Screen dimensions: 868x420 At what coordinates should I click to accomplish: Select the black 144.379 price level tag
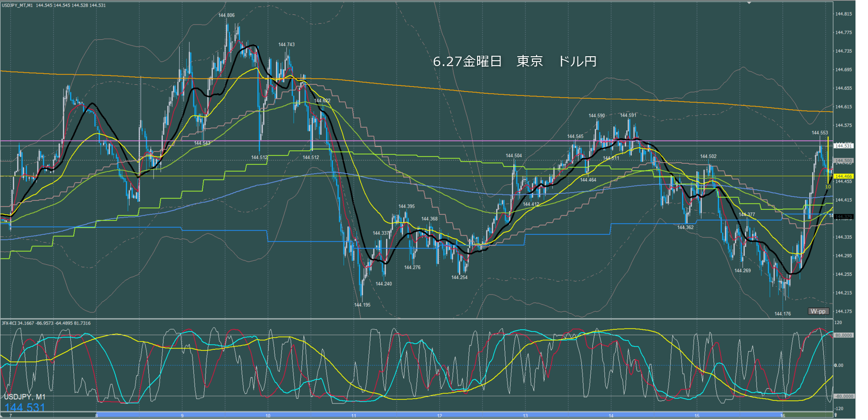pos(843,217)
